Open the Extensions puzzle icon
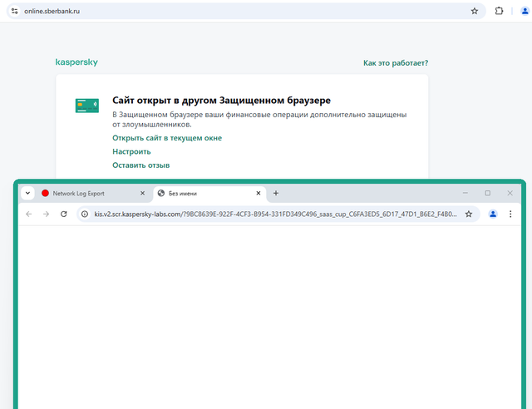 pyautogui.click(x=499, y=11)
